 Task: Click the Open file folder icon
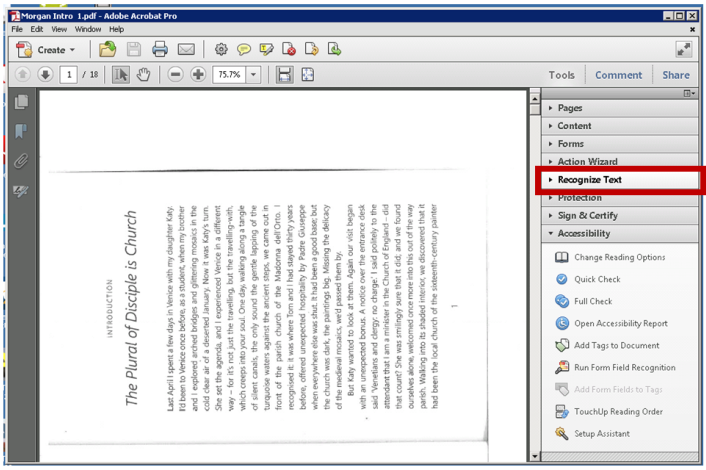tap(108, 49)
